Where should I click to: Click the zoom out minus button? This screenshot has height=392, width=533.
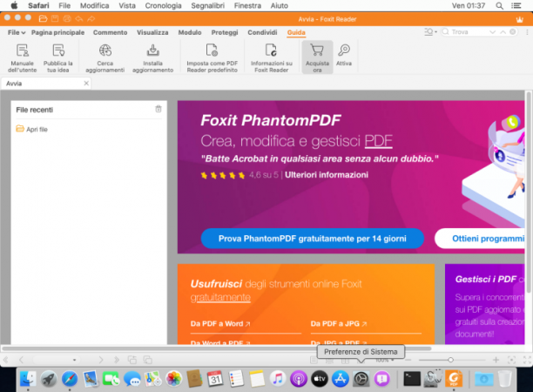click(408, 360)
